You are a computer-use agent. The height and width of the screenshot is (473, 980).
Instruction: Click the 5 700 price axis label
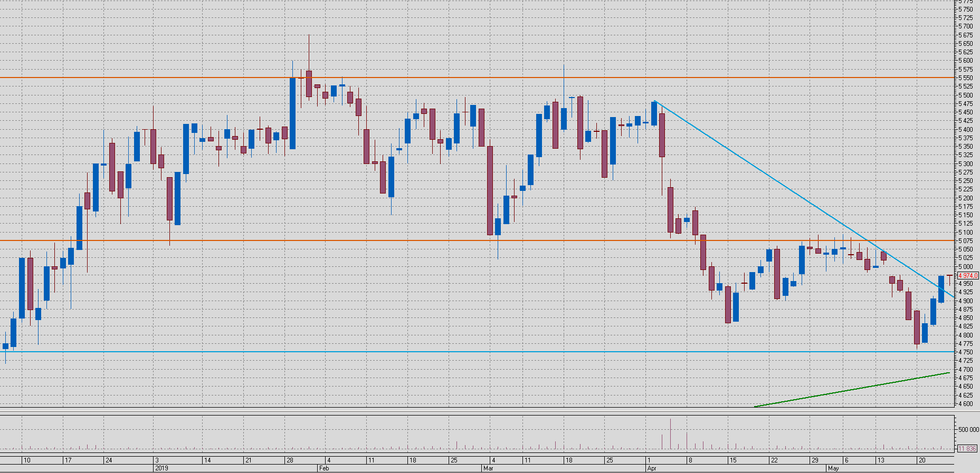click(966, 26)
